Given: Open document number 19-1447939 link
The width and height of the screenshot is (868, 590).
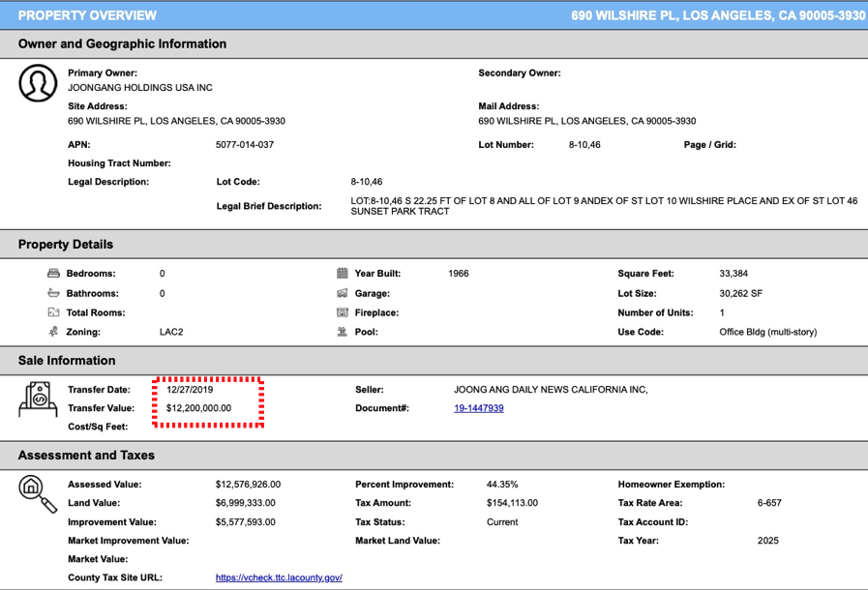Looking at the screenshot, I should [478, 408].
